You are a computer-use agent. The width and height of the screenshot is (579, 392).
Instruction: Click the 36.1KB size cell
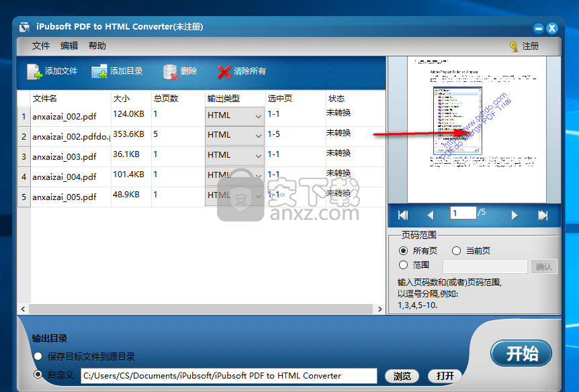pos(126,154)
